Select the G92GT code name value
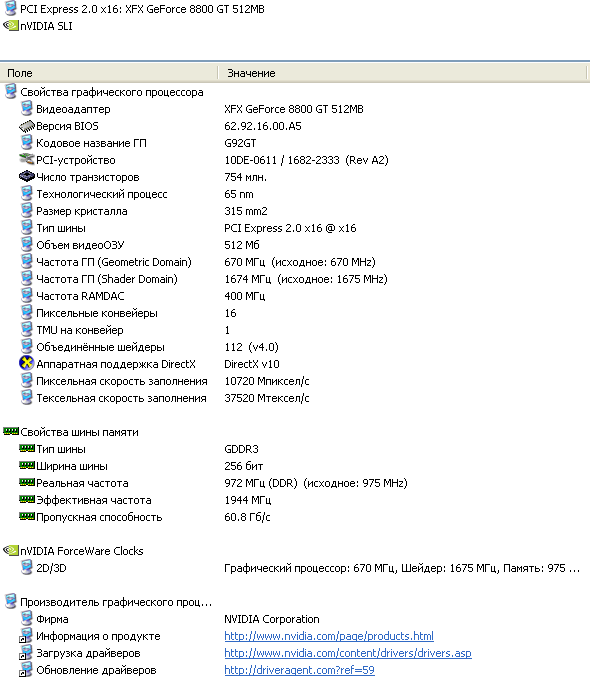 click(240, 143)
